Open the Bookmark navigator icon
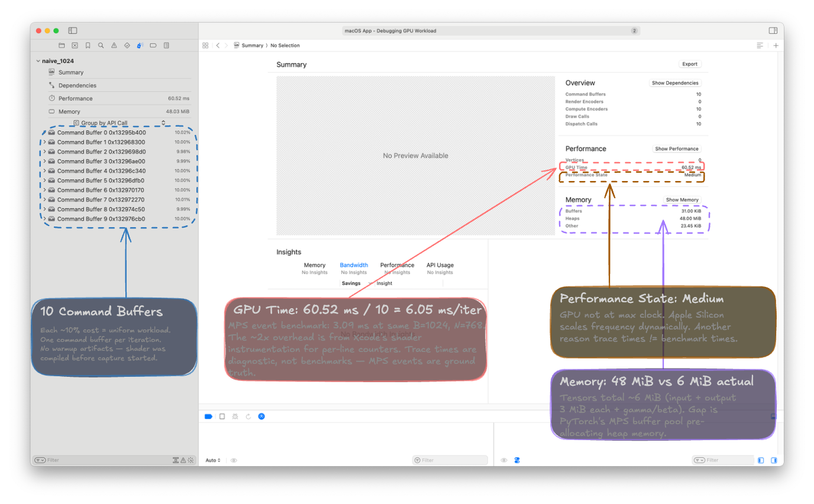 point(88,46)
